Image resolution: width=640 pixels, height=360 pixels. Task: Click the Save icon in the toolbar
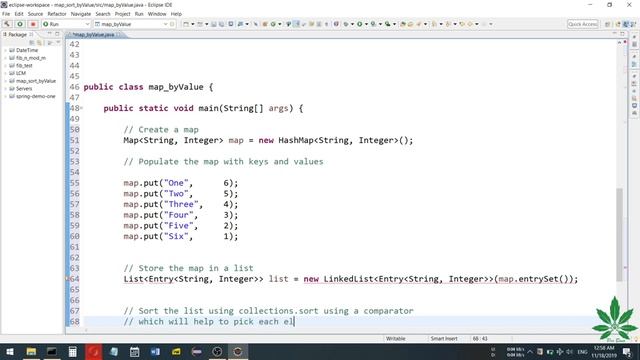coord(214,24)
